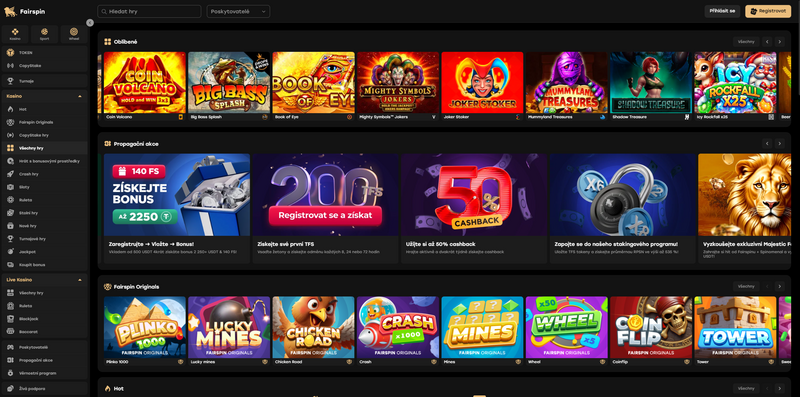The width and height of the screenshot is (800, 397).
Task: Open the TOKEN sidebar item
Action: [44, 53]
